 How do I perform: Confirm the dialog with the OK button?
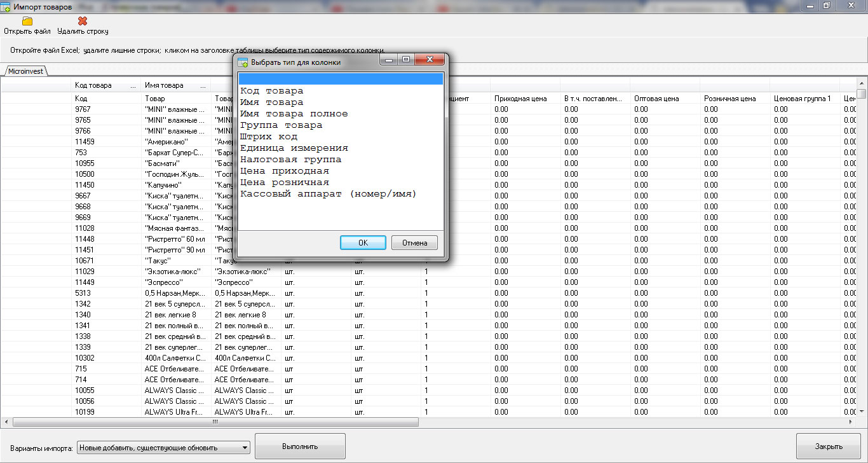(363, 243)
